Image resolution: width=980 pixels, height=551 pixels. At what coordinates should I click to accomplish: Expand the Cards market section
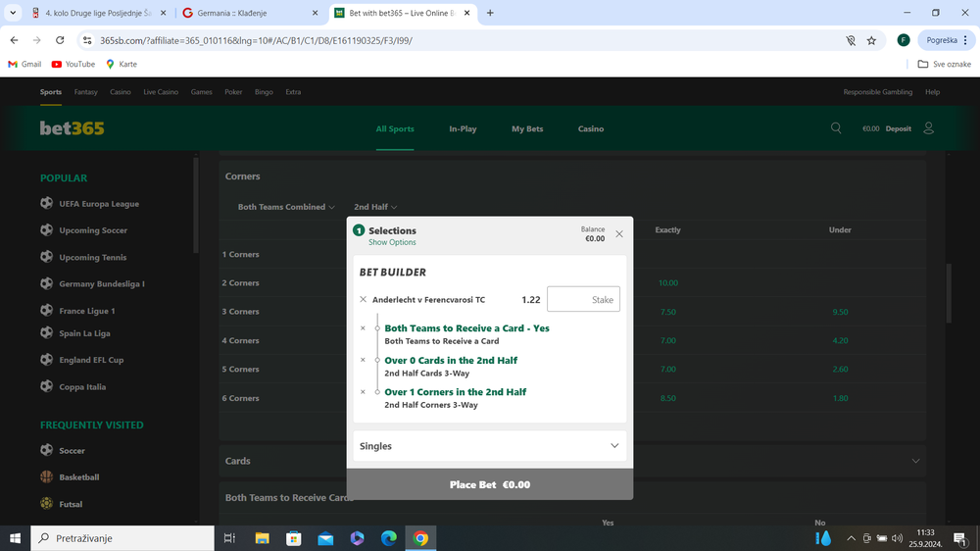pos(572,461)
